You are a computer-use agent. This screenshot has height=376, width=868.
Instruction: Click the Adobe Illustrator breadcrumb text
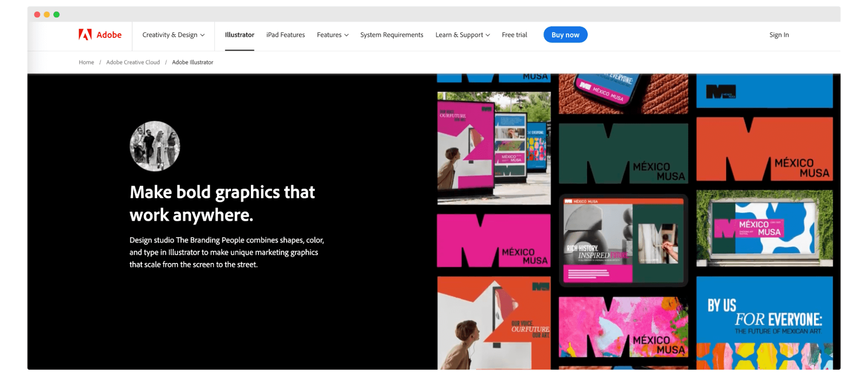(193, 62)
